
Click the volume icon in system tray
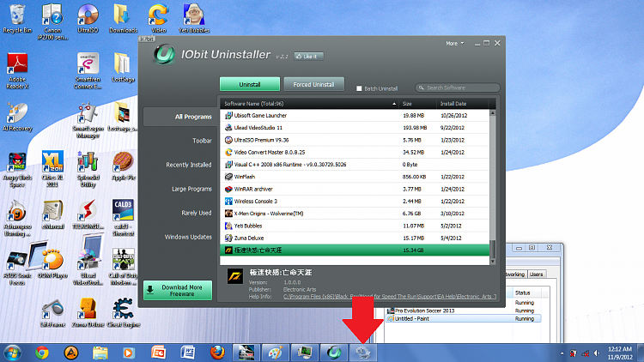(597, 353)
